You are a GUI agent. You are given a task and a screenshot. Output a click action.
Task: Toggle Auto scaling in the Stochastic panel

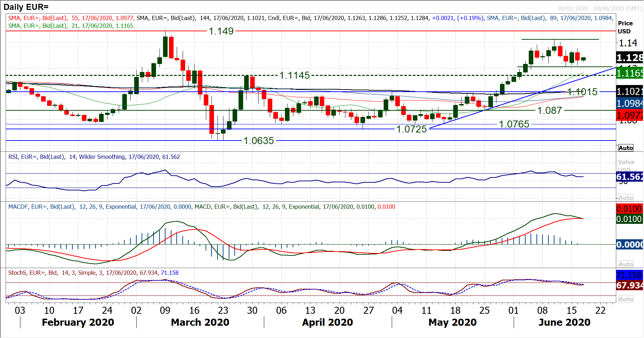(626, 299)
